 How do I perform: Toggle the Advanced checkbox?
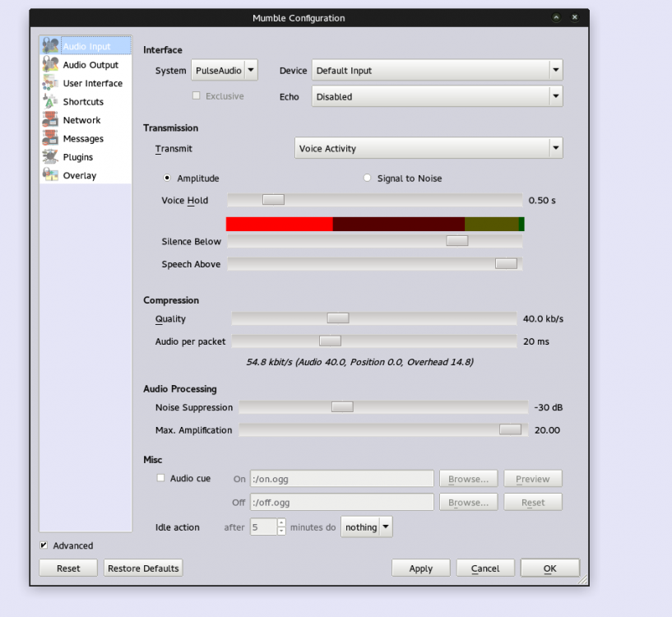[x=42, y=545]
